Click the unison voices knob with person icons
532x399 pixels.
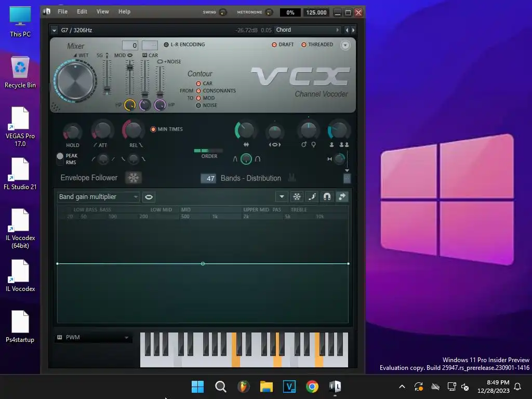point(338,130)
